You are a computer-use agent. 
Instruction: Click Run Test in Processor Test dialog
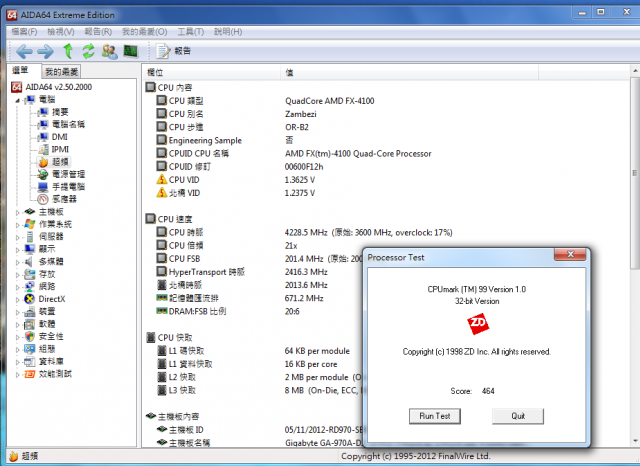(435, 416)
